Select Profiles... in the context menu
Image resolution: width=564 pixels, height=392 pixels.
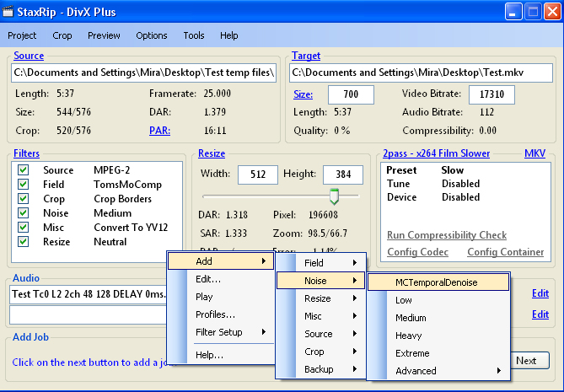point(221,314)
